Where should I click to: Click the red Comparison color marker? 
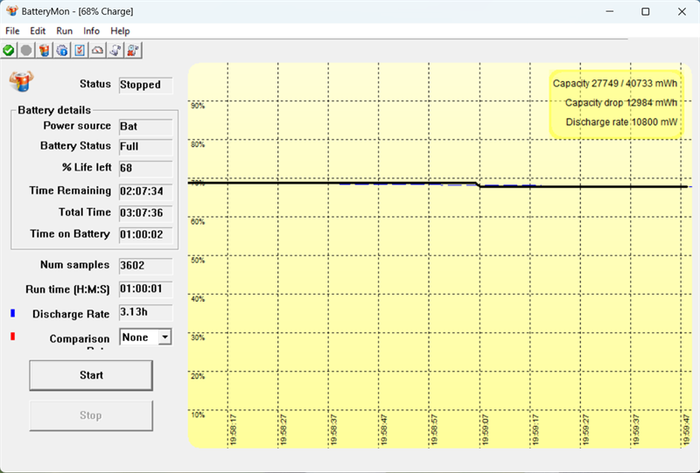point(12,339)
